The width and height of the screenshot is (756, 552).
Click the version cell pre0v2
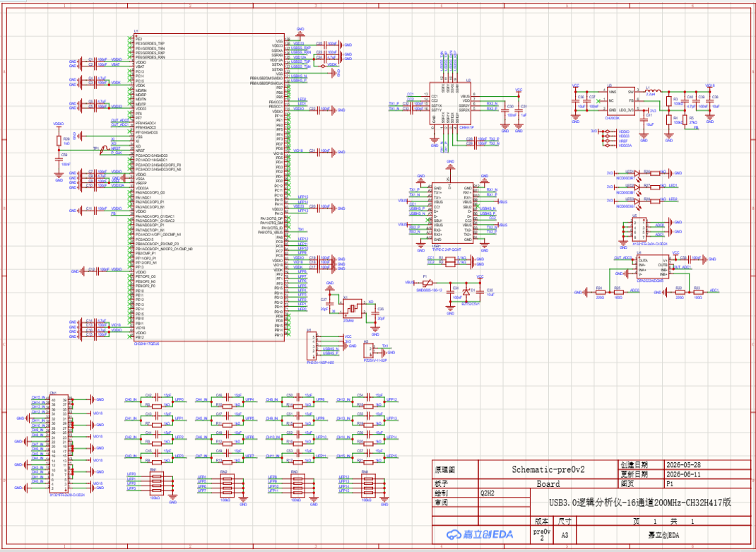[x=541, y=534]
